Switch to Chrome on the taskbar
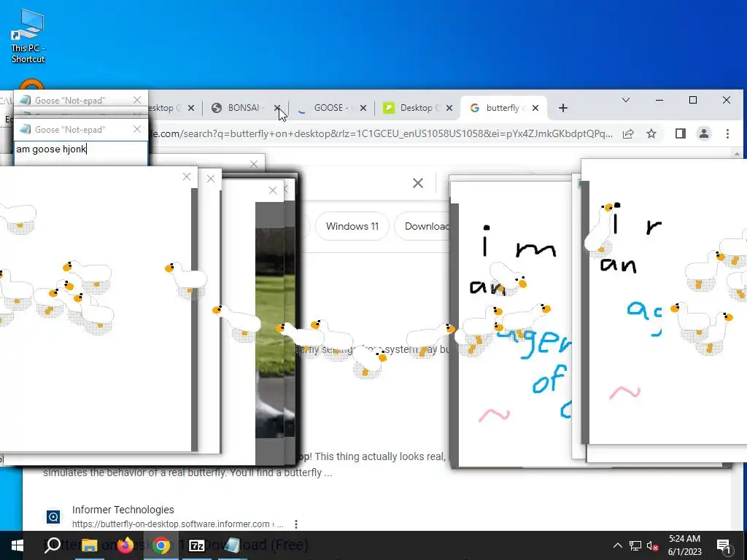The width and height of the screenshot is (747, 560). 161,545
